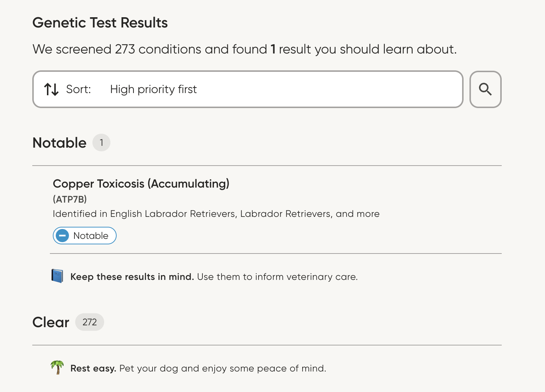Open the High priority first sort dropdown
The height and width of the screenshot is (392, 545).
click(x=153, y=89)
